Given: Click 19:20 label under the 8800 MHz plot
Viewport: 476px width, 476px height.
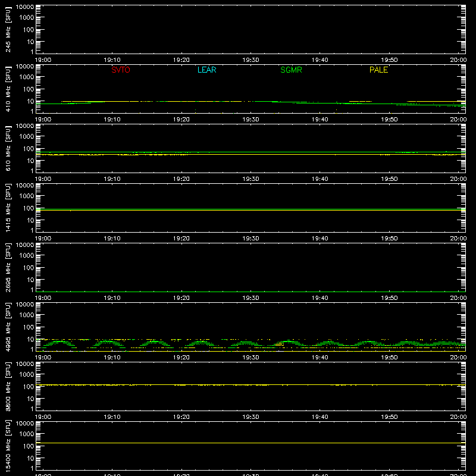Looking at the screenshot, I should [181, 417].
